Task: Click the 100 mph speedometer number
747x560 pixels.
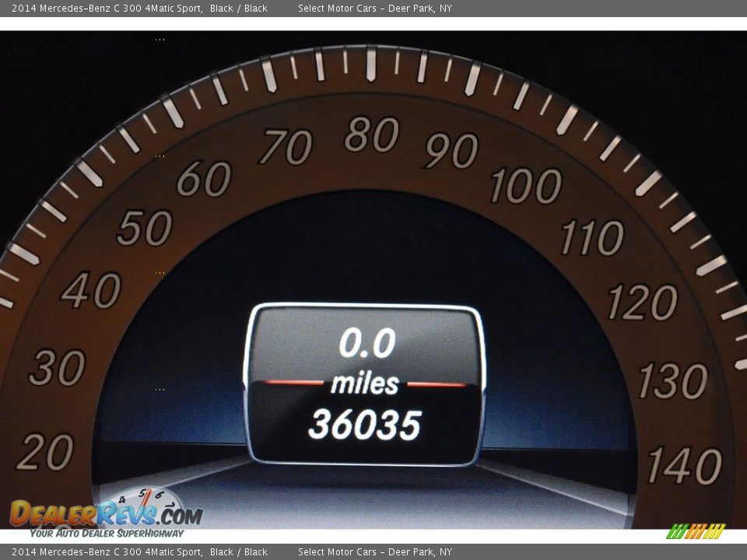Action: pyautogui.click(x=527, y=185)
